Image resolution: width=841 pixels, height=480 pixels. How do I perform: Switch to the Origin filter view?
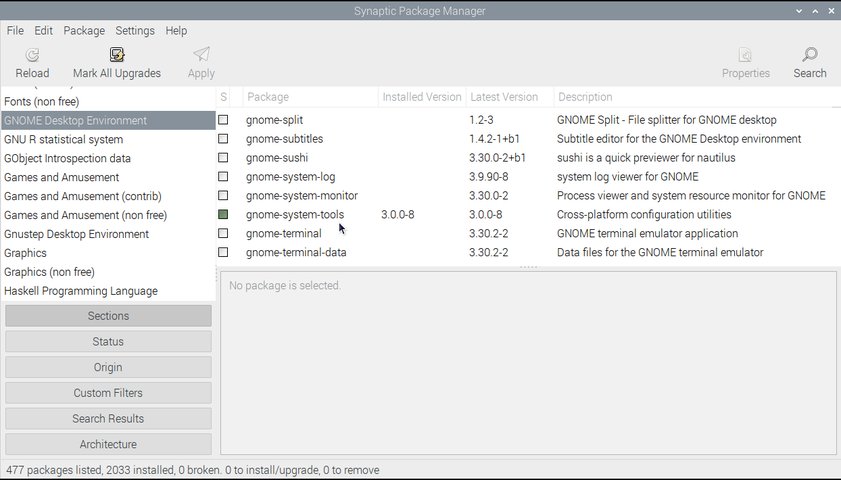[x=108, y=367]
